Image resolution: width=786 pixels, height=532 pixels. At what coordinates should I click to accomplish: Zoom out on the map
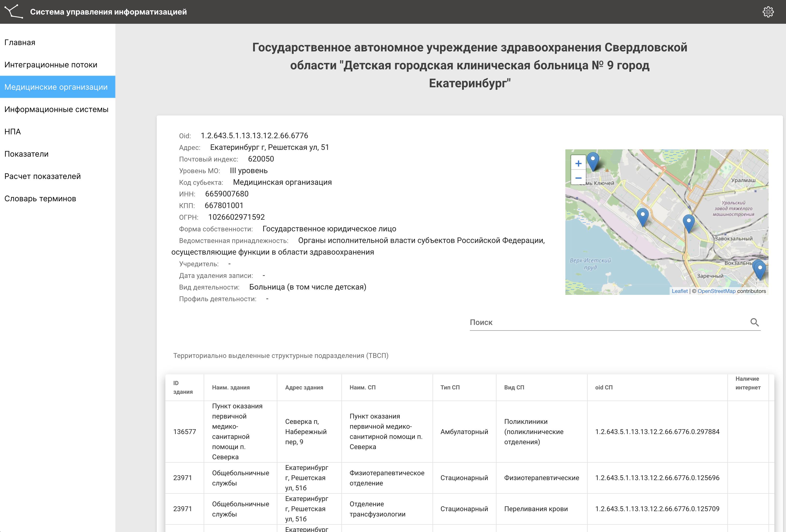pyautogui.click(x=578, y=178)
